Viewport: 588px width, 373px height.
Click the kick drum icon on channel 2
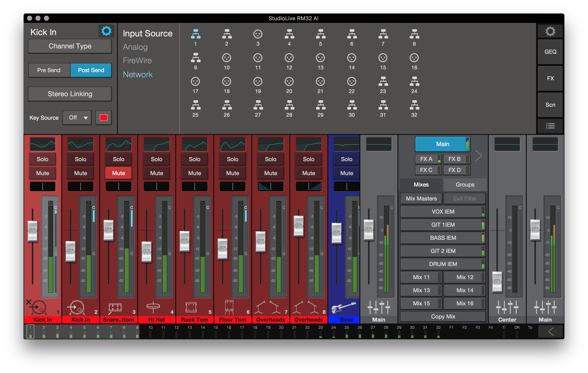coord(76,307)
